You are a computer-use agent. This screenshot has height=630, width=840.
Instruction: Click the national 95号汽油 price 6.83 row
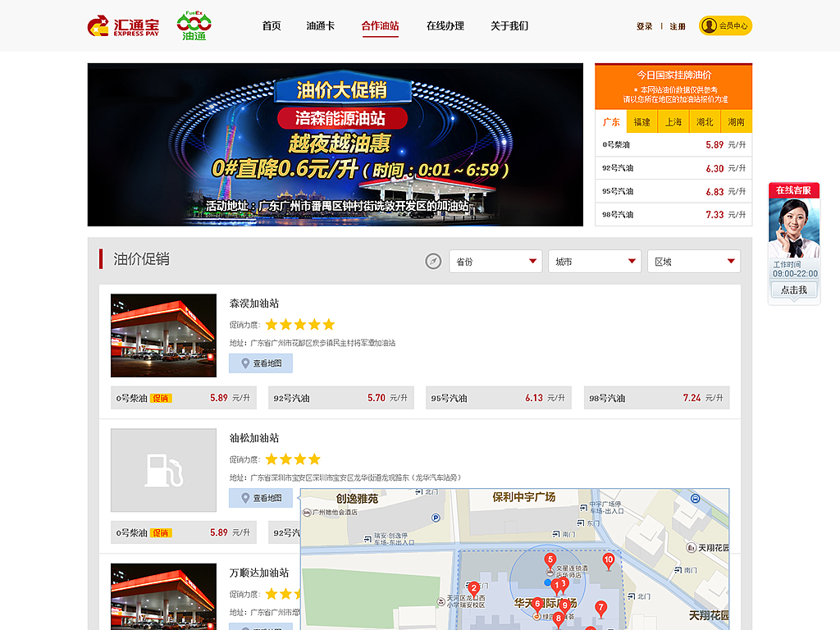(x=673, y=191)
